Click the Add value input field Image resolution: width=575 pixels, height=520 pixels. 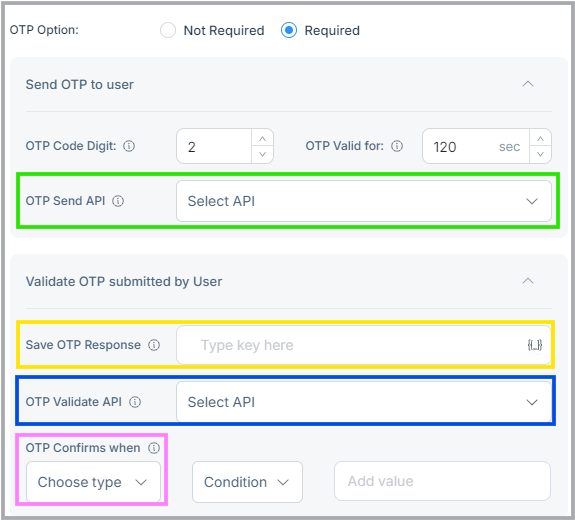click(442, 481)
